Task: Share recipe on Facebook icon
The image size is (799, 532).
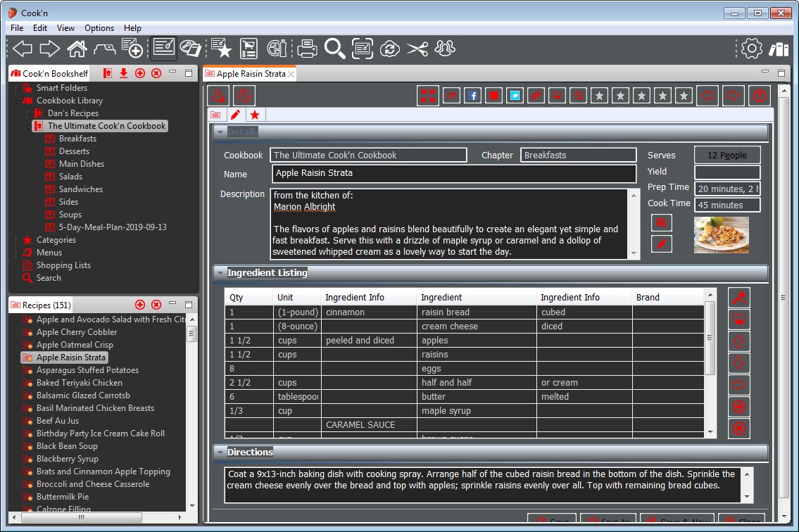Action: coord(473,95)
